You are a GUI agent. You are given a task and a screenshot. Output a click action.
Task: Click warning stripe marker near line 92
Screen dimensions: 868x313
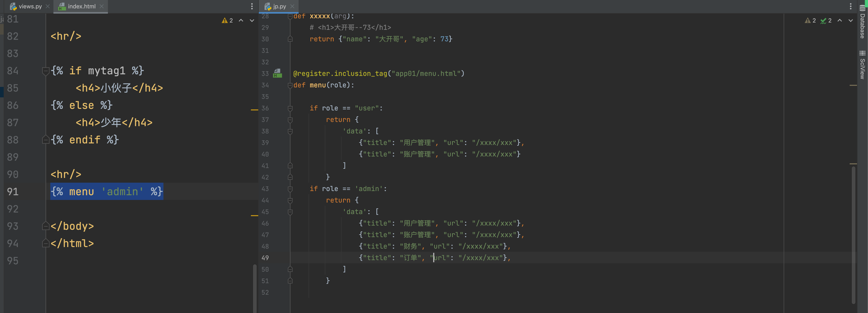pyautogui.click(x=254, y=215)
